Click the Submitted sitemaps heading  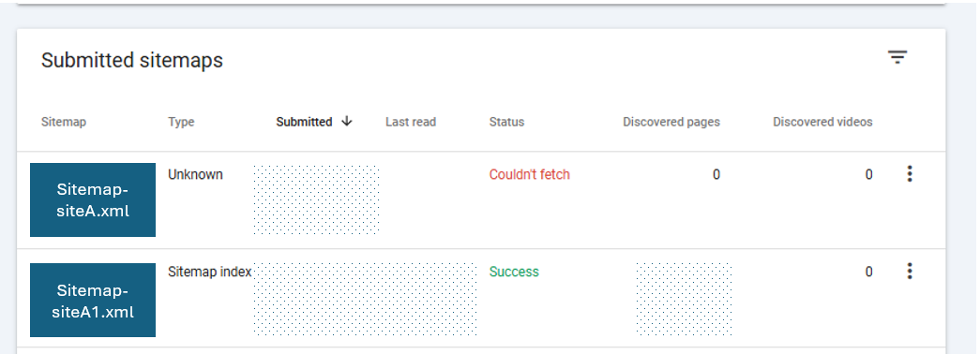click(x=132, y=60)
